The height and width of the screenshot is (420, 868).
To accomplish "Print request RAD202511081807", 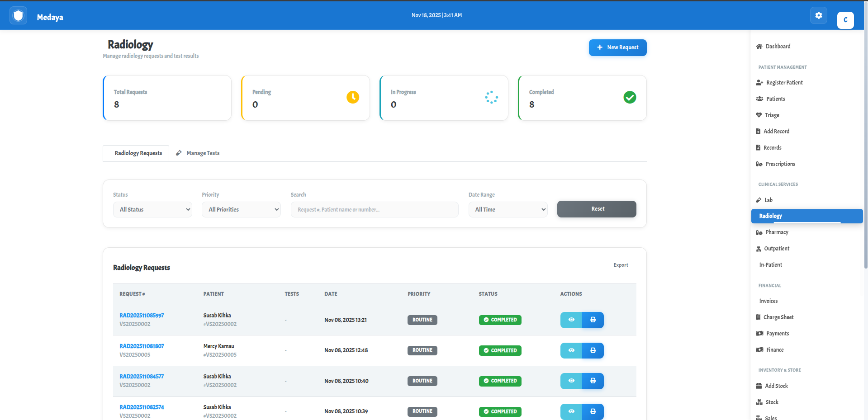I will click(593, 350).
